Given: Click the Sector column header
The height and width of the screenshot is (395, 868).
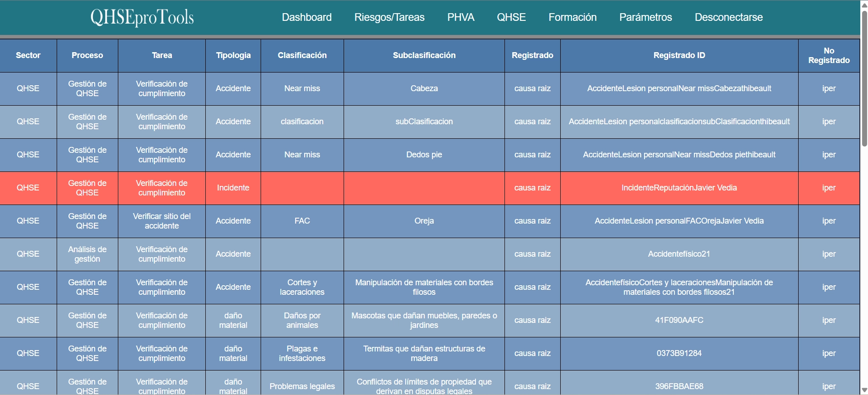Looking at the screenshot, I should 28,55.
